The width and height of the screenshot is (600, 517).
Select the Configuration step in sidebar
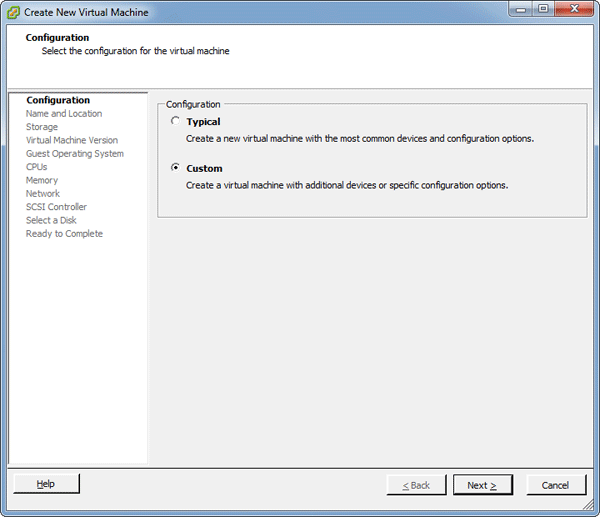(58, 100)
